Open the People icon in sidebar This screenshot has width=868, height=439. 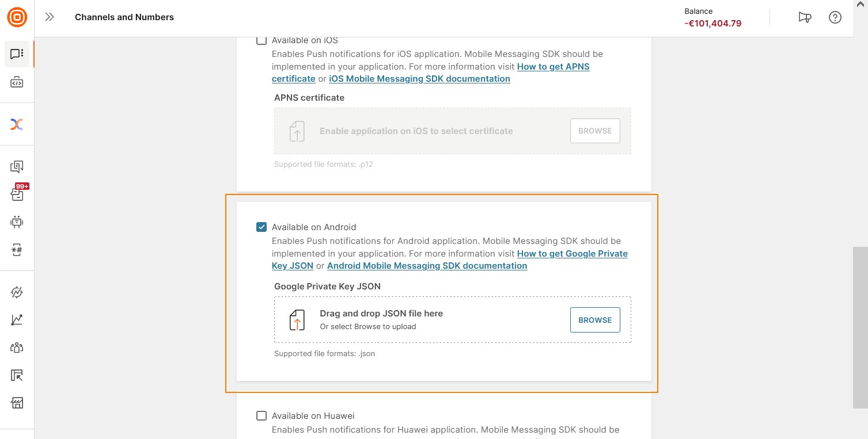click(17, 348)
